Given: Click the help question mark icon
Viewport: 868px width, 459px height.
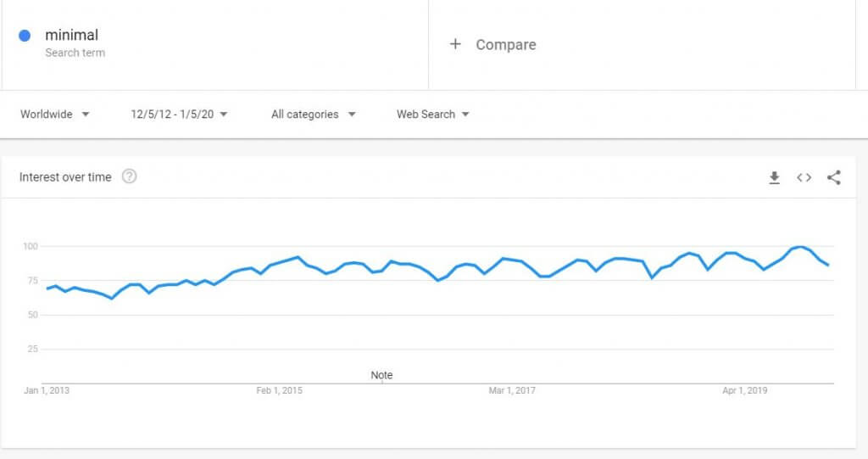Looking at the screenshot, I should (130, 176).
